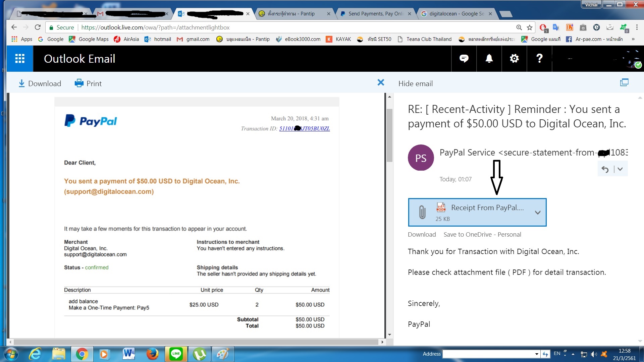Screen dimensions: 644x362
Task: Open Outlook settings gear
Action: 514,59
